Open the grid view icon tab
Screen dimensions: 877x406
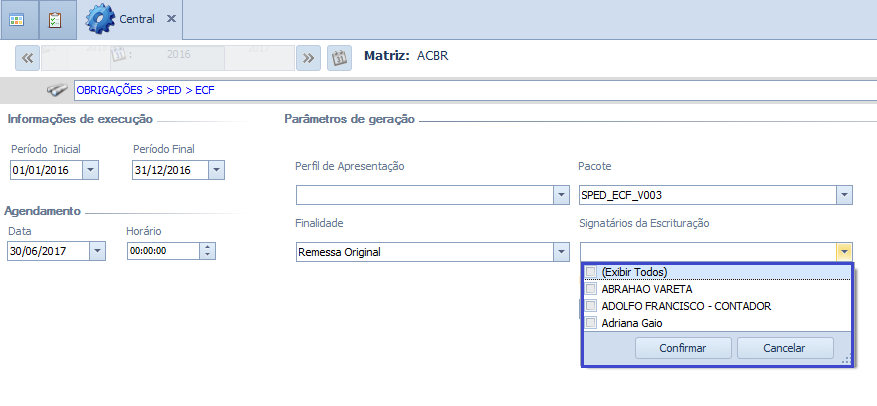(x=17, y=19)
